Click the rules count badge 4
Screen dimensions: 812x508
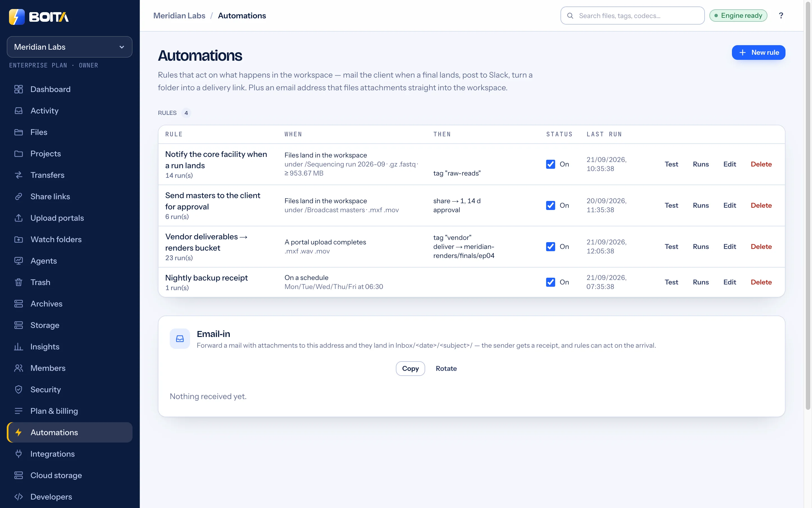[186, 113]
